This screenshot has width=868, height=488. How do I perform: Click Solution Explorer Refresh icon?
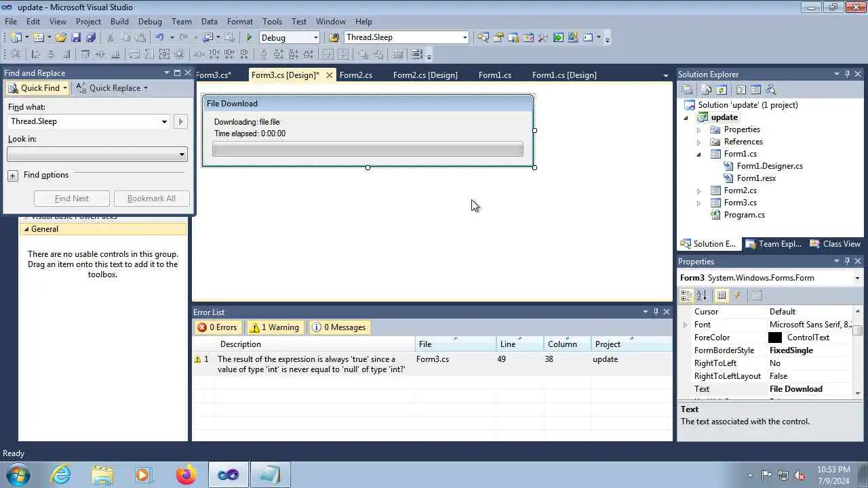pyautogui.click(x=722, y=89)
